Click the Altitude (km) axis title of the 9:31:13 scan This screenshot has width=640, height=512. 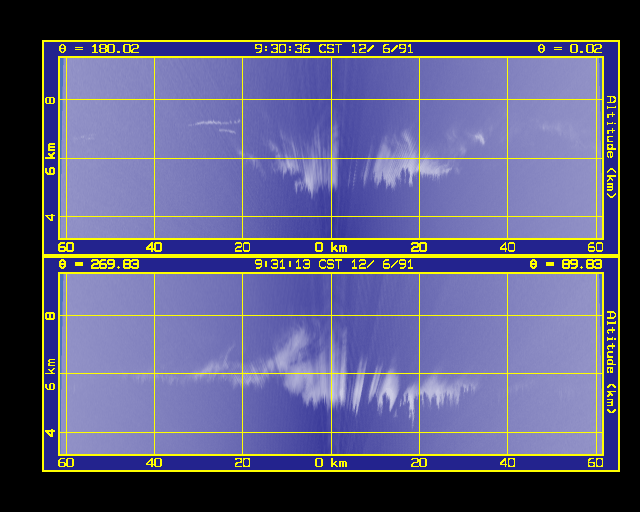pos(611,363)
